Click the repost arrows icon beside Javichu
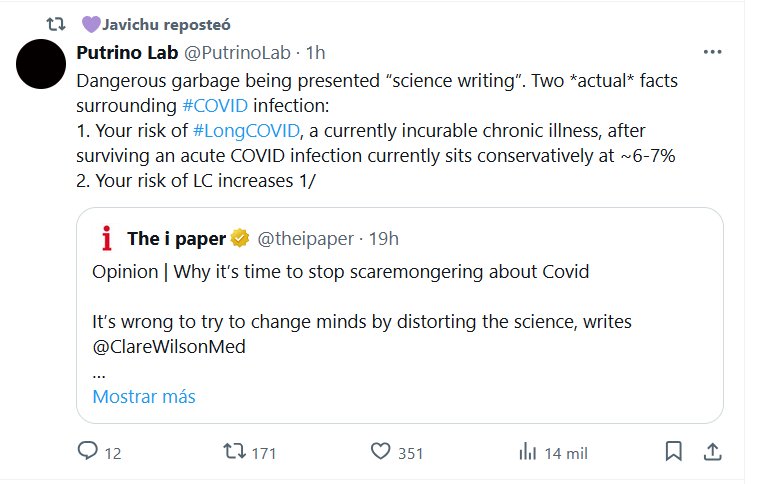 (58, 22)
